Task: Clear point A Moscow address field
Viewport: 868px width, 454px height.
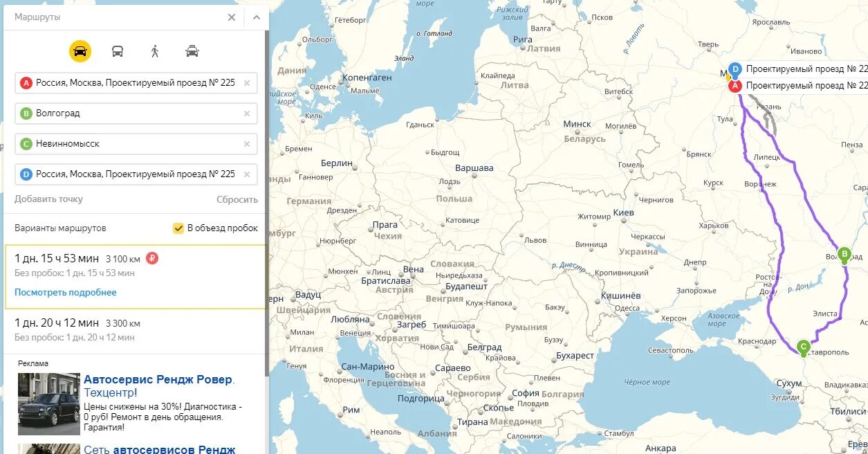Action: coord(247,83)
